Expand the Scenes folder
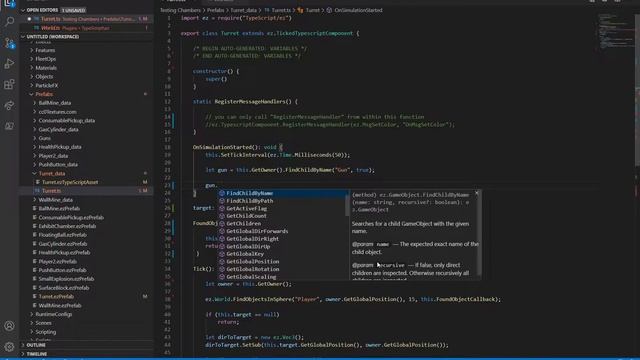The width and height of the screenshot is (640, 360). coord(43,323)
